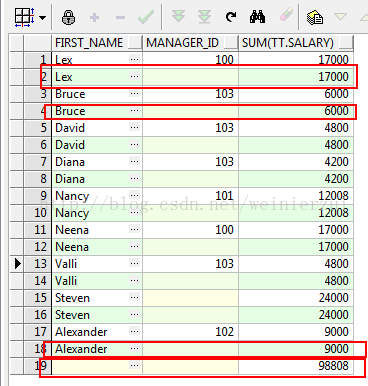
Task: Select salary 6000 in row 3
Action: pyautogui.click(x=296, y=94)
